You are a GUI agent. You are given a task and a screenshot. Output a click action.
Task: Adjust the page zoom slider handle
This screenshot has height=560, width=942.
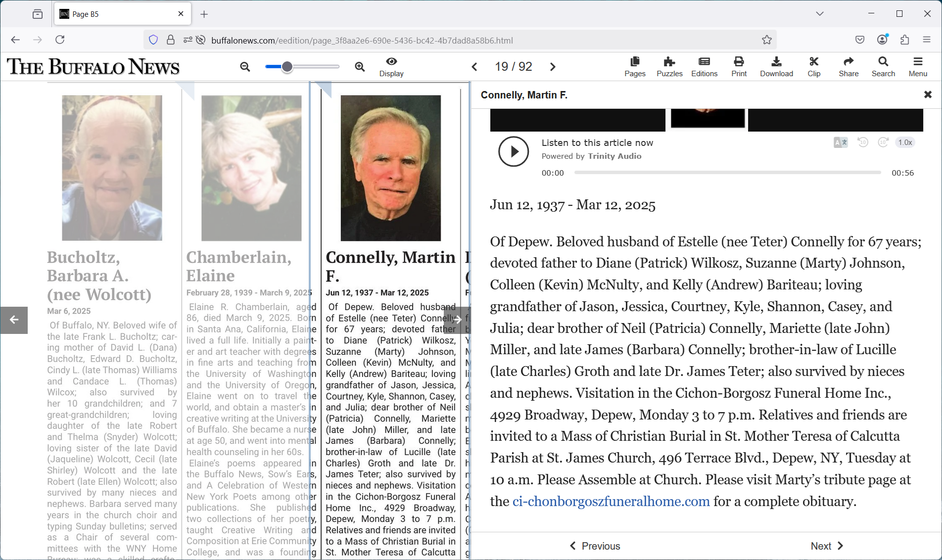(x=287, y=67)
